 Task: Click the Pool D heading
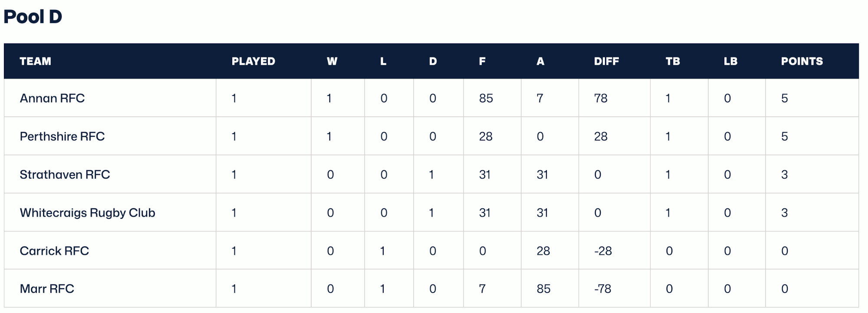tap(33, 17)
